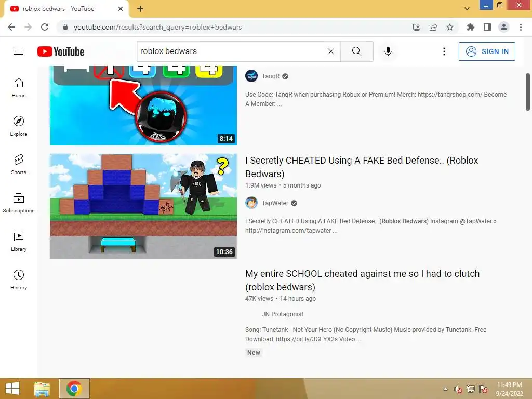Click the page vertical scrollbar
Viewport: 532px width, 399px height.
click(528, 91)
